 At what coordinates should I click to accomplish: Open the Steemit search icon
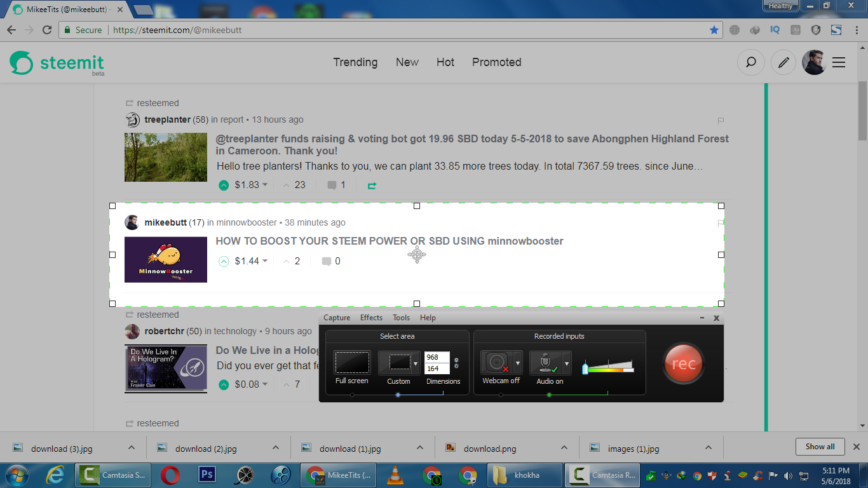click(750, 62)
